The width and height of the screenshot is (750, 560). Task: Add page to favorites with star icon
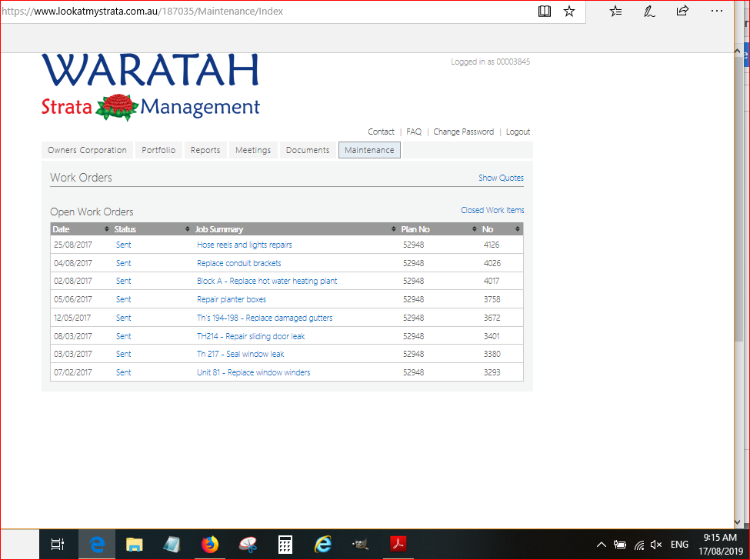pos(569,12)
